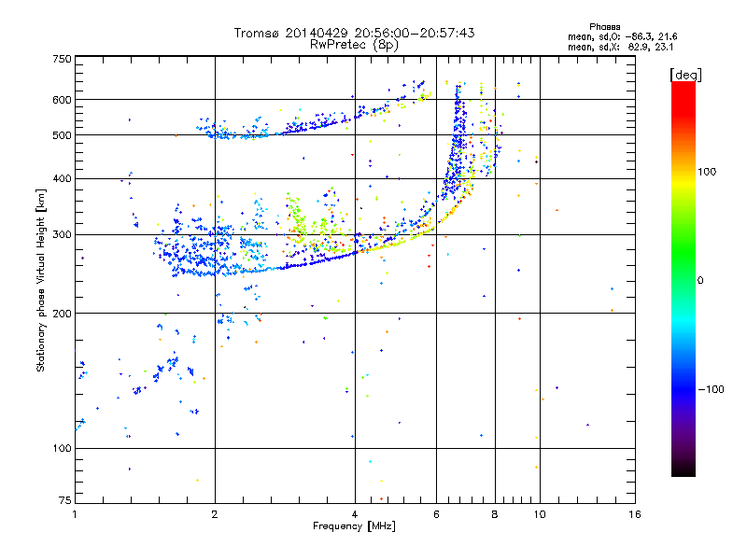Click the x-axis tick label '16'

pos(635,514)
